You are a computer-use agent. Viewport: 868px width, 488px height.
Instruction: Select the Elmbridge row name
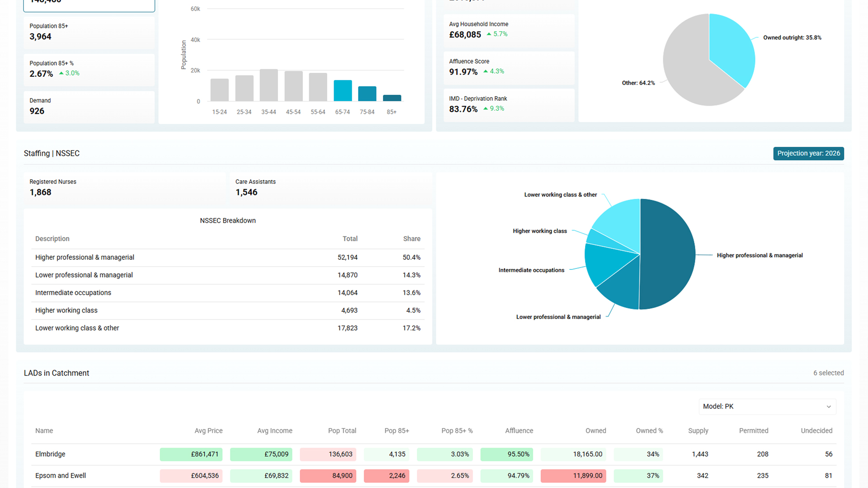point(50,454)
